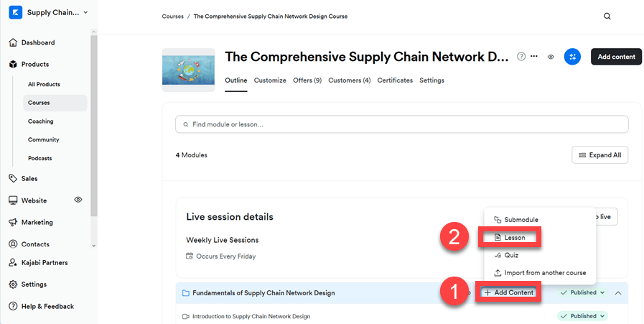Click the Expand All button

[600, 155]
